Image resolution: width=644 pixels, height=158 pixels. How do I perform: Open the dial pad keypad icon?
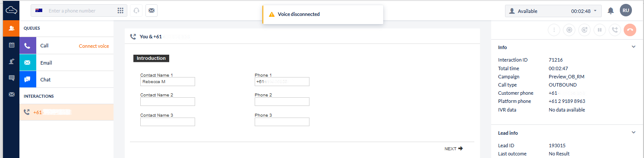(x=120, y=11)
